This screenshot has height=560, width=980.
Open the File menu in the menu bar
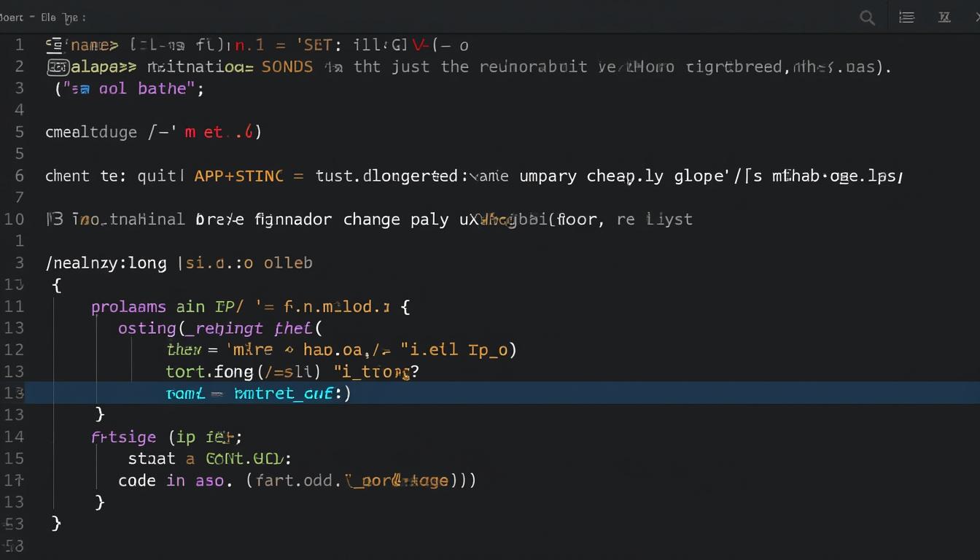pos(47,17)
